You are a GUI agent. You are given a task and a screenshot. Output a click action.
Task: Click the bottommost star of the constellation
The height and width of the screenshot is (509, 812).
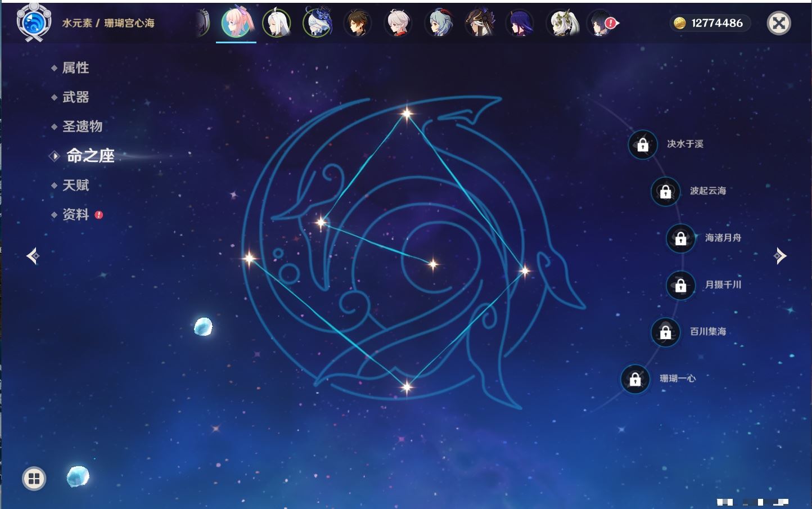point(407,386)
